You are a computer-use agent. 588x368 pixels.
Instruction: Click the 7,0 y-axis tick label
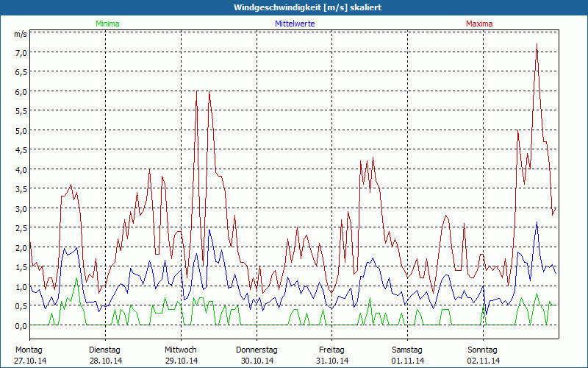tap(21, 53)
